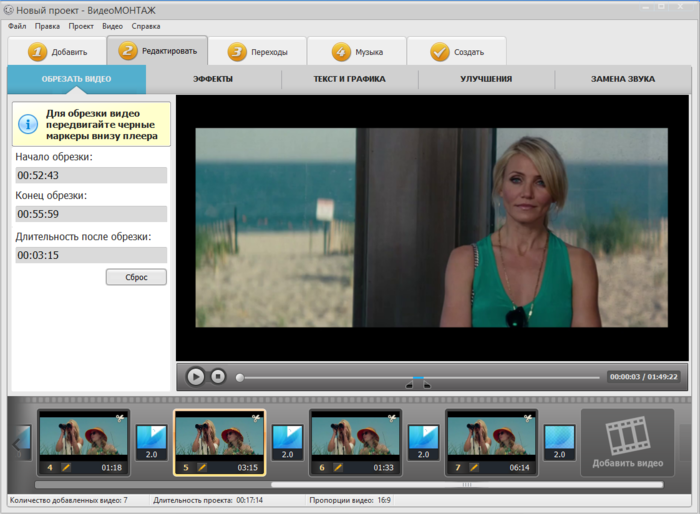Click the edit pencil icon on clip 4
The image size is (700, 514).
click(66, 467)
